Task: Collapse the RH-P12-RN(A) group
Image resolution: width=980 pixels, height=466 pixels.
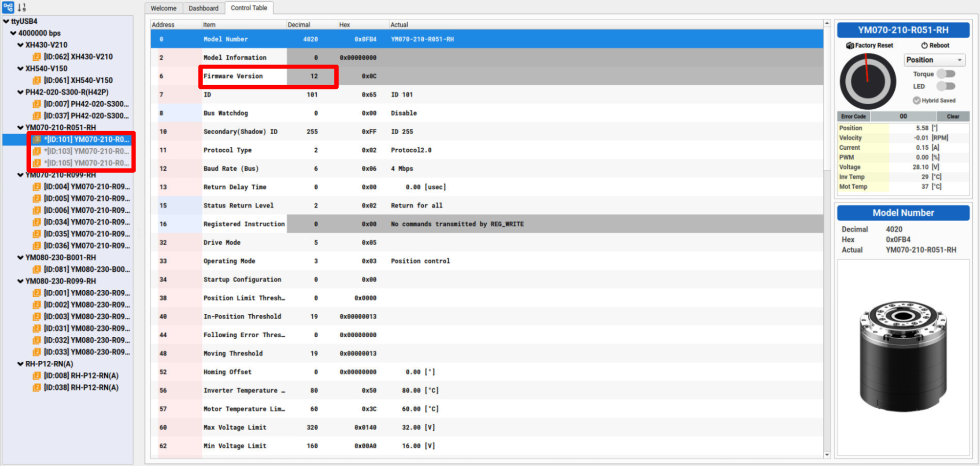Action: 21,364
